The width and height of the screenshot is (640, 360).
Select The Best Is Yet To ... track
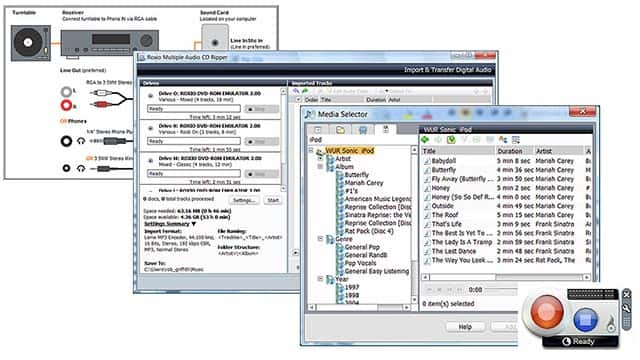462,233
